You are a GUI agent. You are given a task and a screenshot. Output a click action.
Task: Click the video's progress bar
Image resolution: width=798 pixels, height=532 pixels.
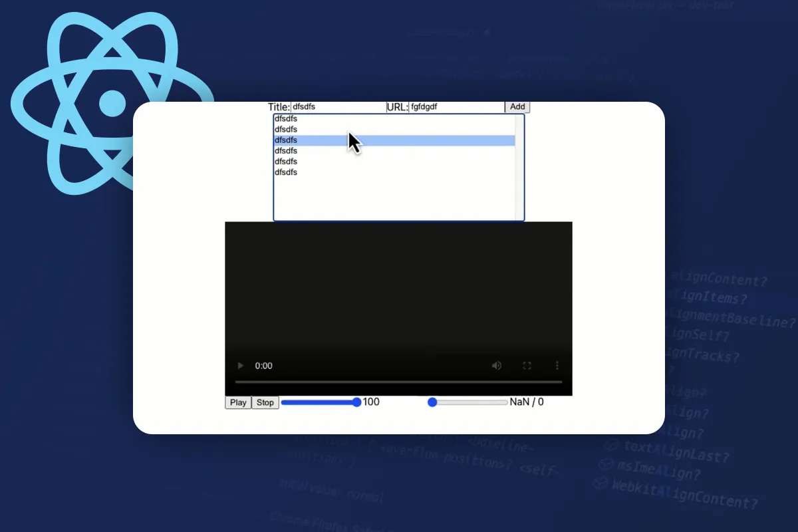point(399,382)
